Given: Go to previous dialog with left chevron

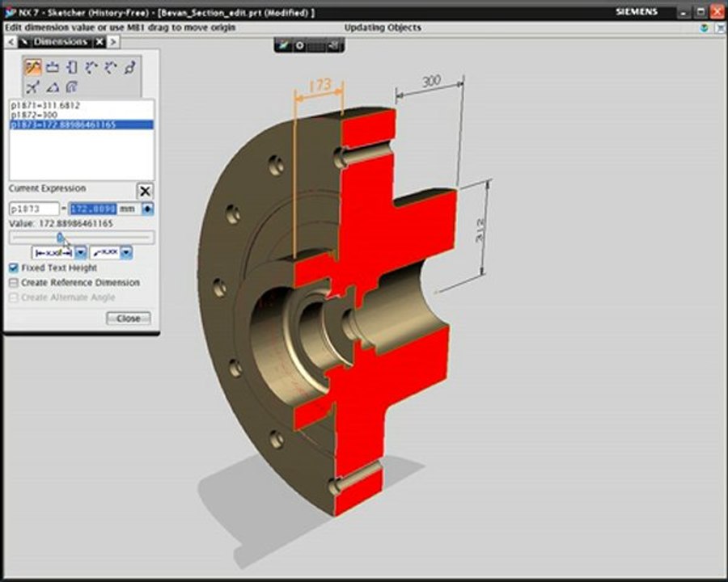Looking at the screenshot, I should pos(11,42).
